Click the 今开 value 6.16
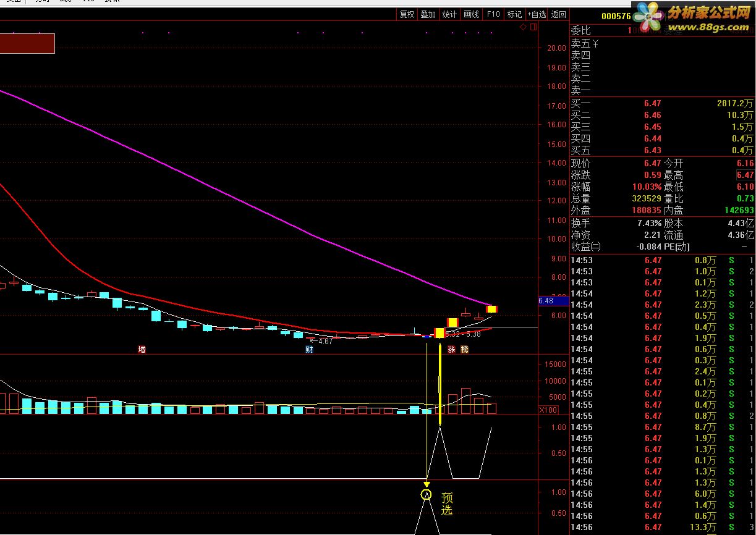 click(745, 163)
